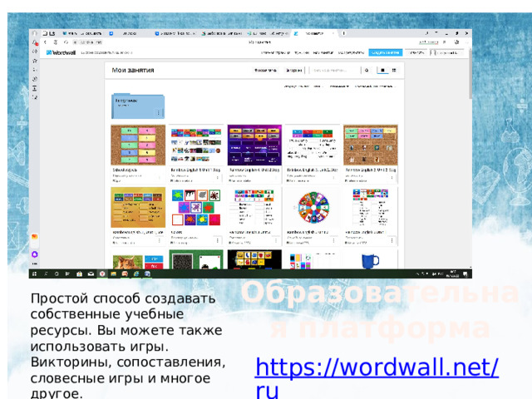Open the user account dropdown in Wordwall header
The height and width of the screenshot is (399, 532).
pos(447,52)
